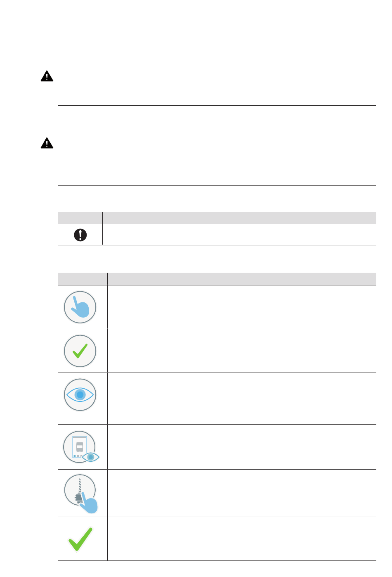Image resolution: width=392 pixels, height=577 pixels.
Task: Click the description cell beside circled checkmark
Action: pos(242,351)
